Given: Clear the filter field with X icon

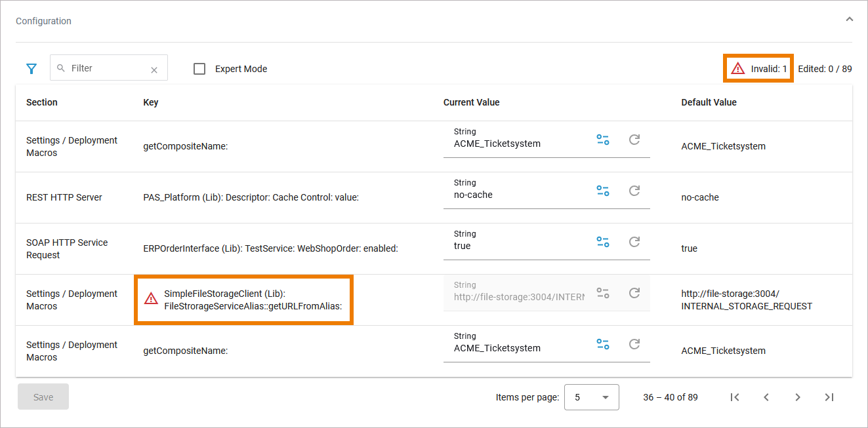Looking at the screenshot, I should tap(154, 69).
